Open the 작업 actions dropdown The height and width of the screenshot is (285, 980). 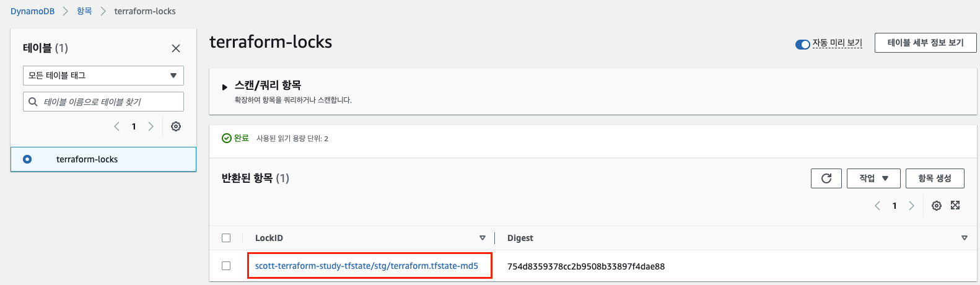(x=873, y=178)
